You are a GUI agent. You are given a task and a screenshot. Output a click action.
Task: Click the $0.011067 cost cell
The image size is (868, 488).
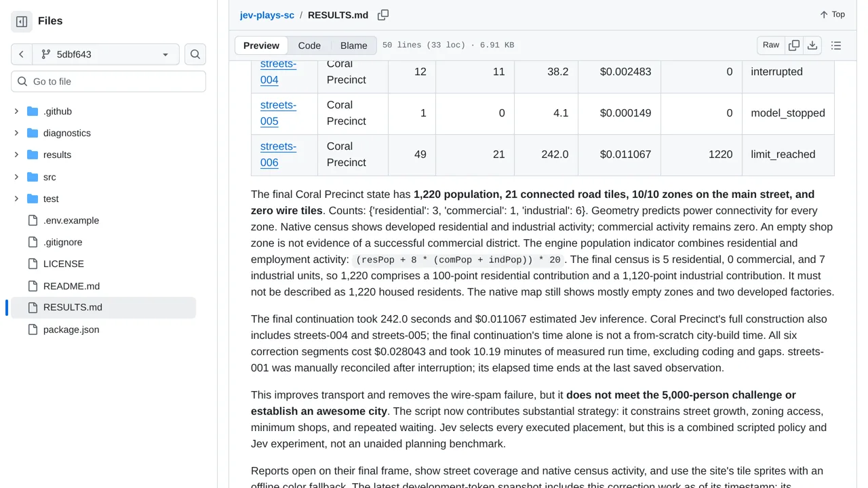(619, 155)
